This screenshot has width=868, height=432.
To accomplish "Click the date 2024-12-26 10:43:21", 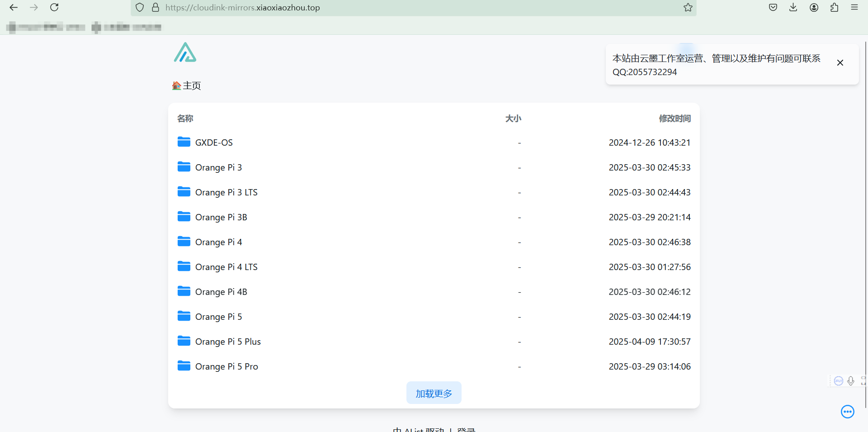I will tap(650, 142).
